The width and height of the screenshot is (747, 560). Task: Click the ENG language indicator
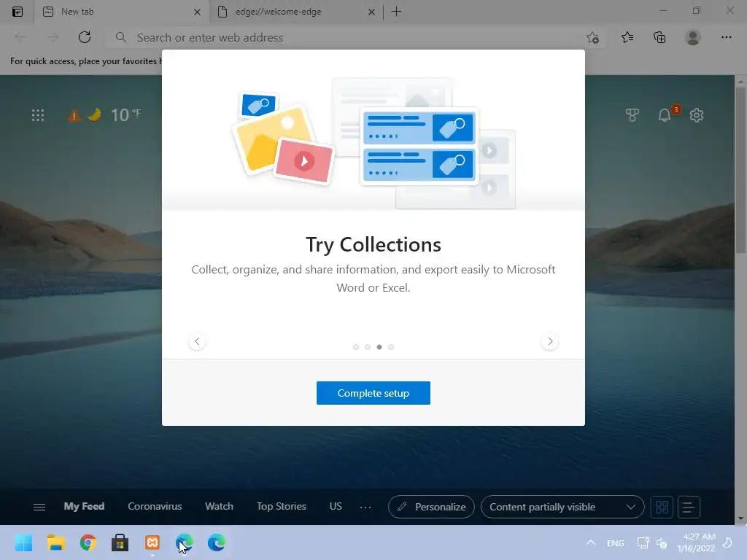click(x=616, y=542)
